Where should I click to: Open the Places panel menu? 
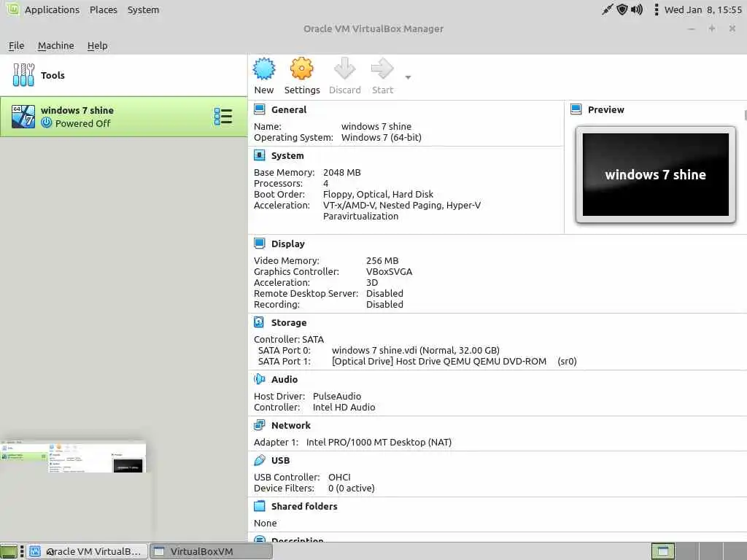coord(104,9)
